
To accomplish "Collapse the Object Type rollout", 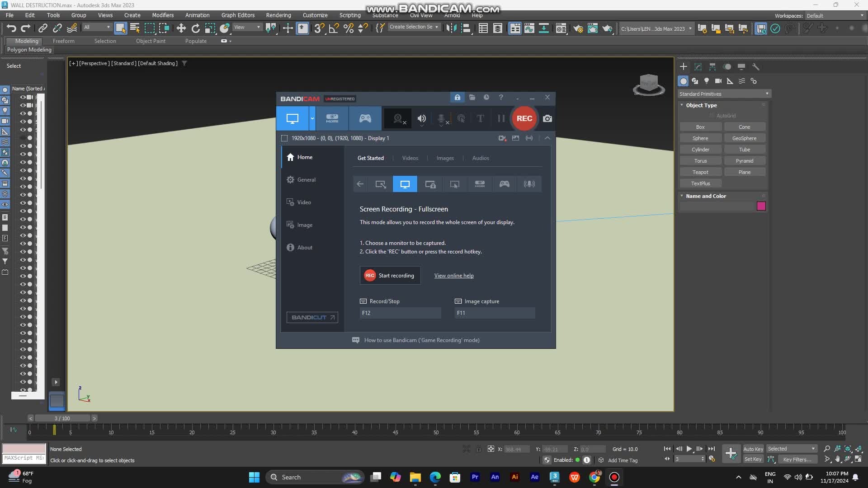I will (x=699, y=105).
